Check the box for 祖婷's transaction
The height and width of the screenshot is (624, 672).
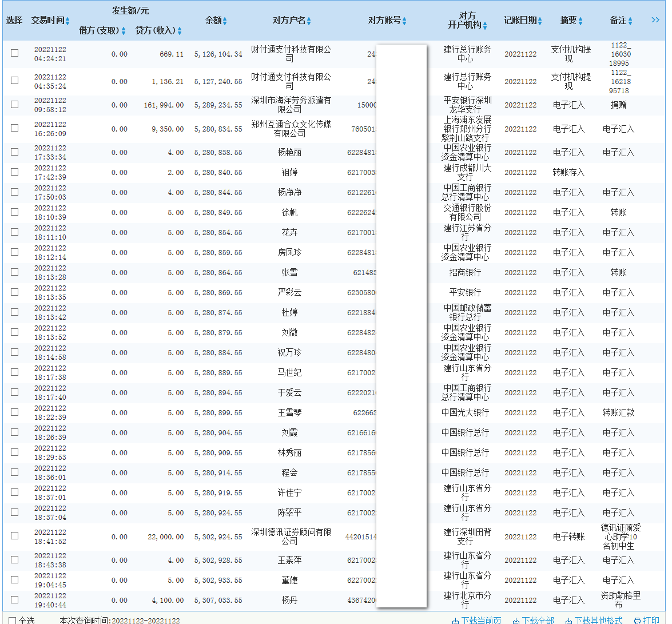tap(14, 172)
